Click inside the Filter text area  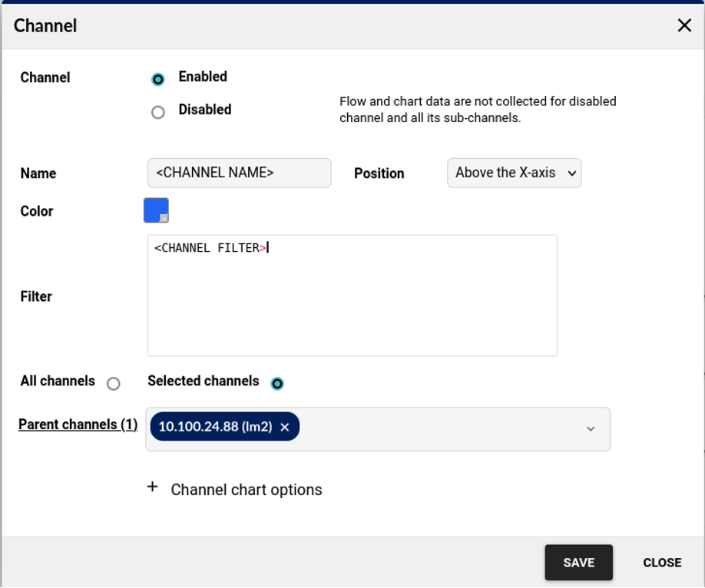pos(352,307)
